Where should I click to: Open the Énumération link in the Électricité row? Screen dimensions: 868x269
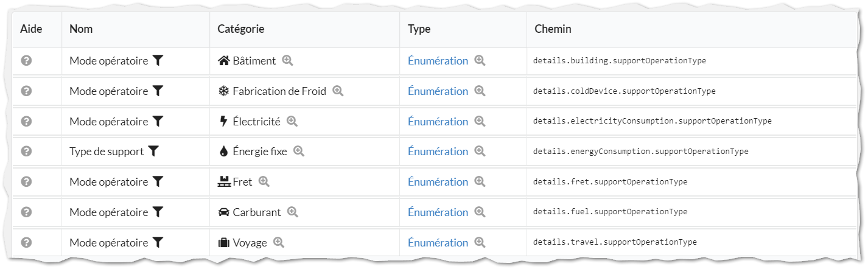pos(438,122)
